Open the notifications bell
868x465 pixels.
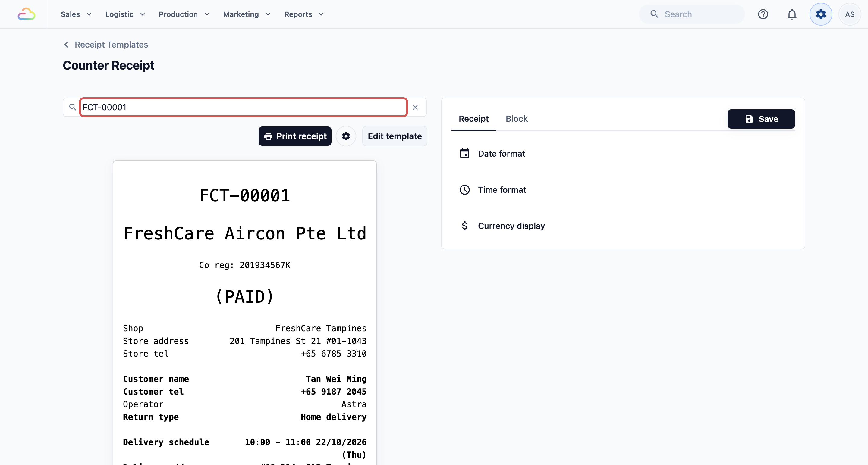(792, 14)
